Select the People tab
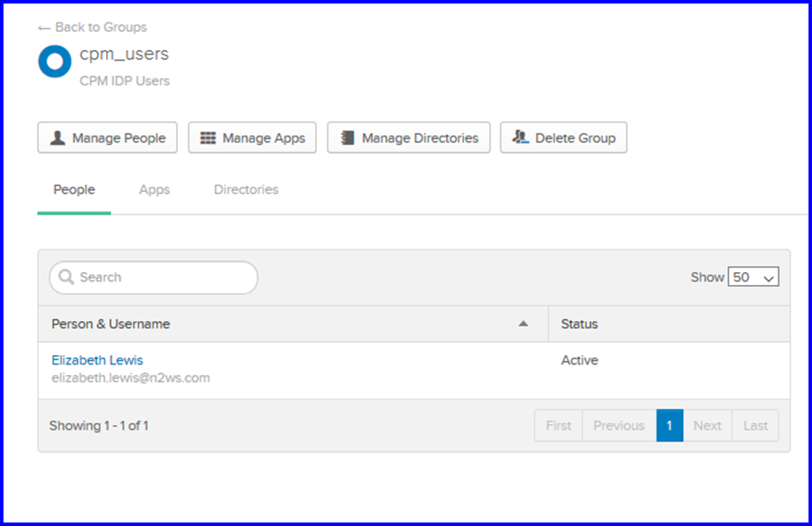 (x=74, y=189)
